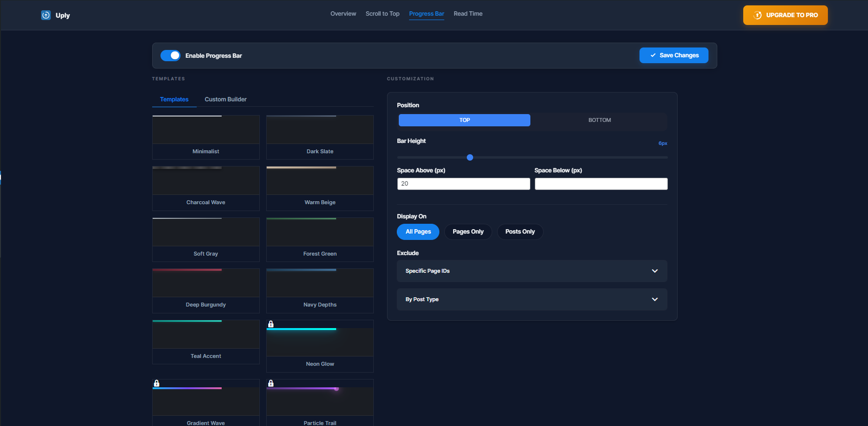Select the Dark Slate template
The image size is (868, 426).
320,137
